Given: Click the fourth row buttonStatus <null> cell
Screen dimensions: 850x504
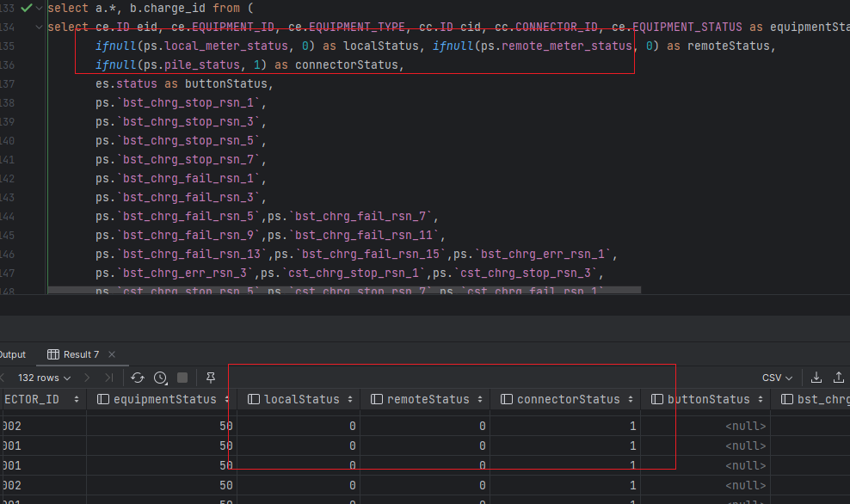Looking at the screenshot, I should pos(705,485).
